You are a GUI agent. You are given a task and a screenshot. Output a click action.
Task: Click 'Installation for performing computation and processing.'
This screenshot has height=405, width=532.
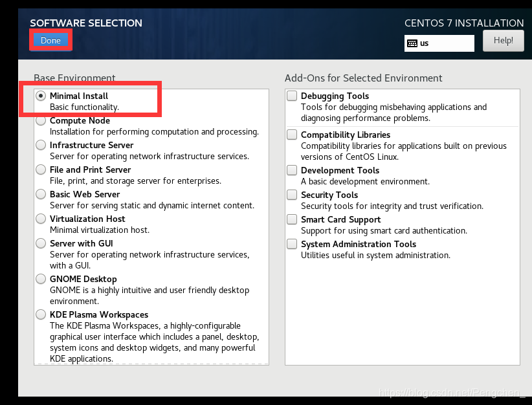(x=155, y=132)
